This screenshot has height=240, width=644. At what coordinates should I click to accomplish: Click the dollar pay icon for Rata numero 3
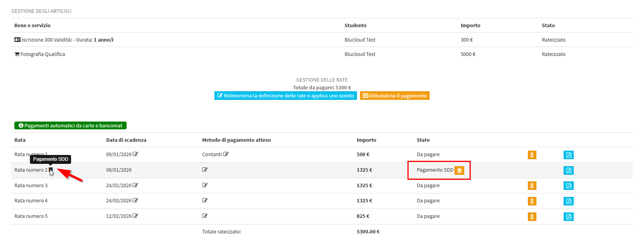pos(532,186)
